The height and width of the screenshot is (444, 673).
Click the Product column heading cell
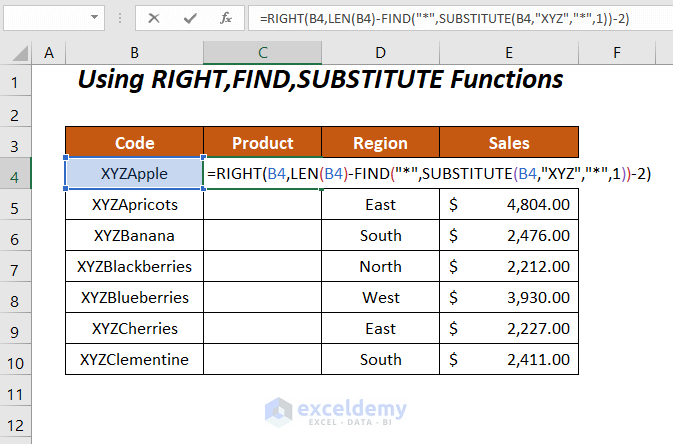(262, 143)
